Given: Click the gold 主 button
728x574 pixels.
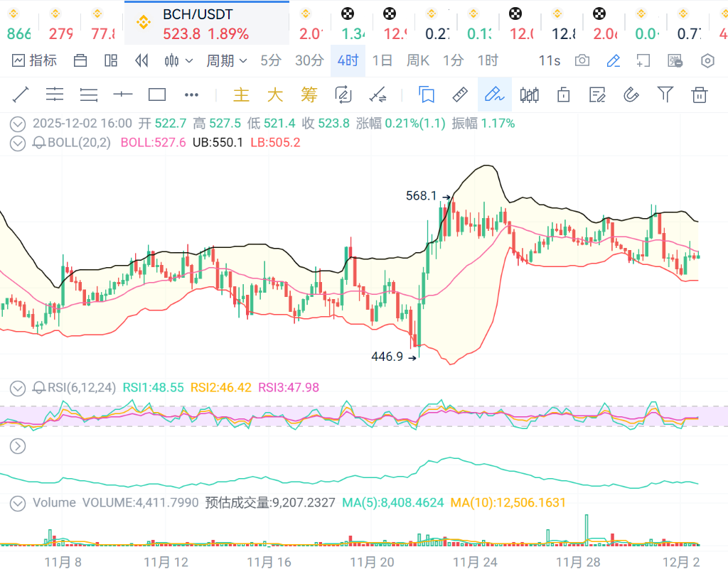Looking at the screenshot, I should click(242, 94).
